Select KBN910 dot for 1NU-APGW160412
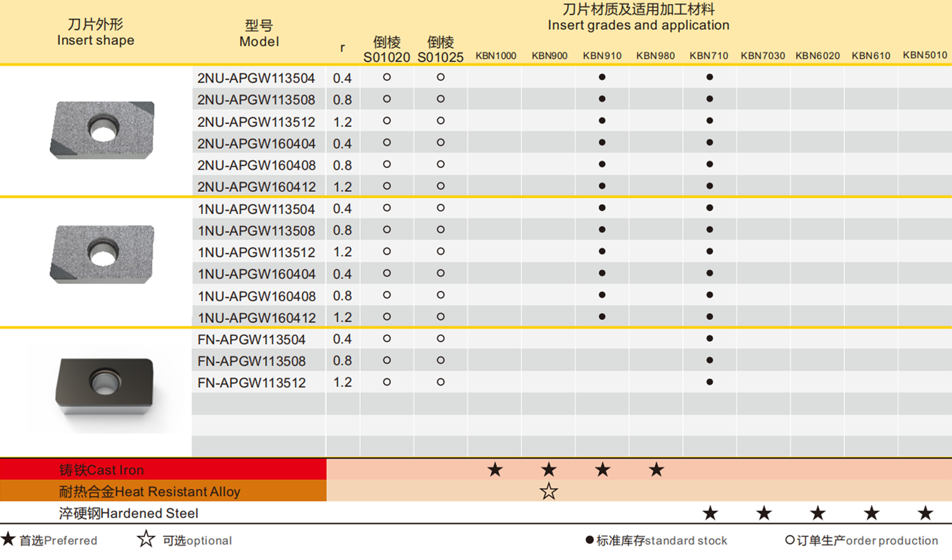This screenshot has height=560, width=952. (602, 317)
